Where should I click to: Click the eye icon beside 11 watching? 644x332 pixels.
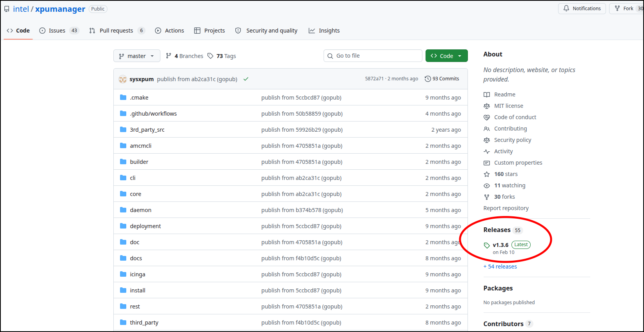[x=487, y=186]
